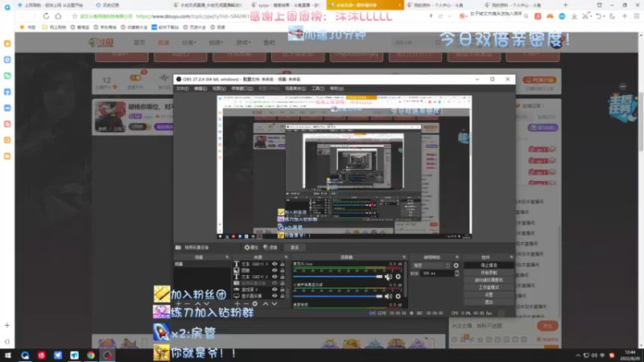The width and height of the screenshot is (644, 362).
Task: Toggle visibility of 图像 source
Action: [x=275, y=270]
